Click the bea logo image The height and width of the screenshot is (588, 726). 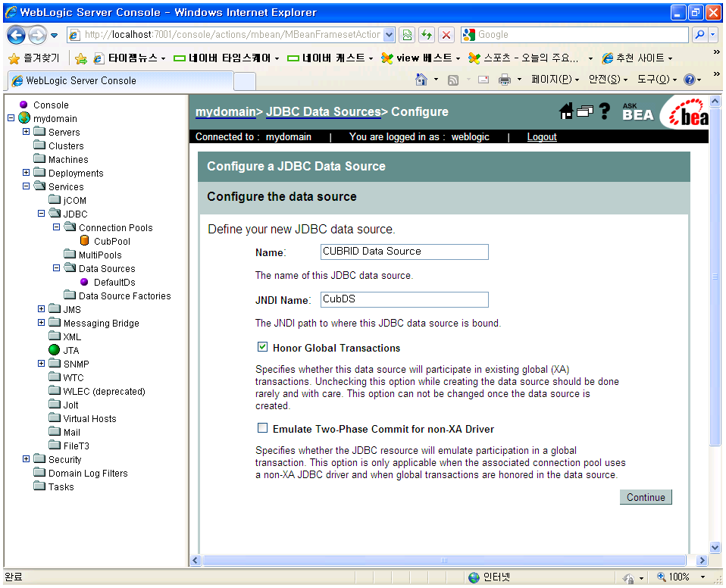687,113
